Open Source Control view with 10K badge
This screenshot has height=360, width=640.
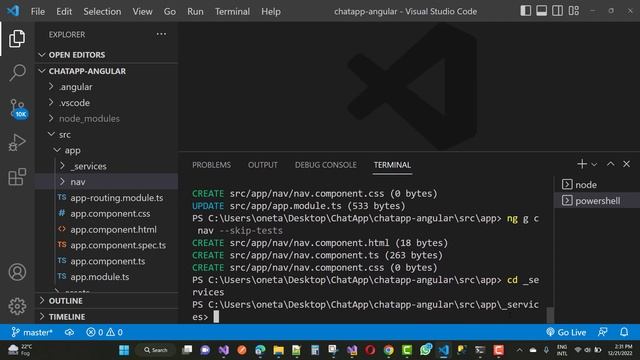(18, 108)
